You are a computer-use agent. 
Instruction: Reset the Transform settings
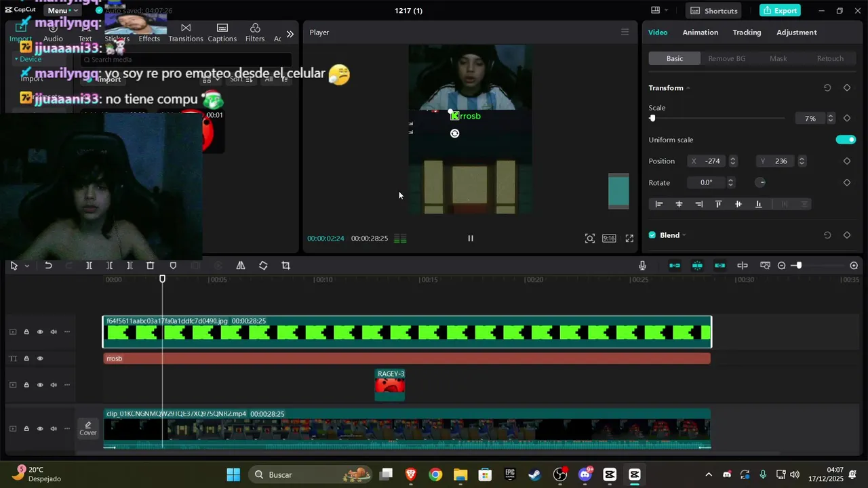(827, 88)
